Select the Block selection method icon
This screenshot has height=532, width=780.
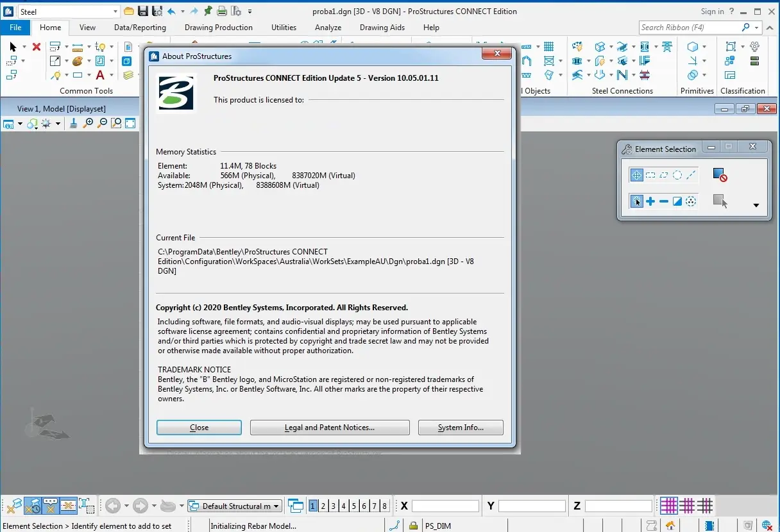[x=650, y=175]
